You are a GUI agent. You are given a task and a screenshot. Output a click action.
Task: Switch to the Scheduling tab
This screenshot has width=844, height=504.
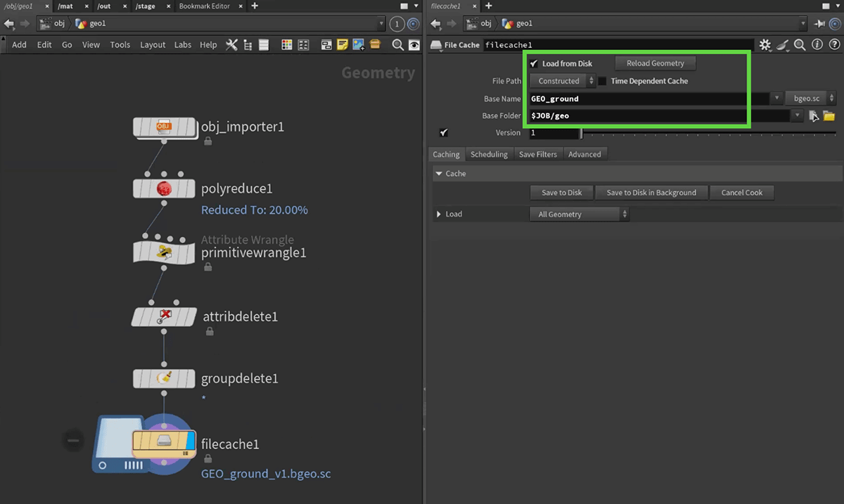(489, 155)
